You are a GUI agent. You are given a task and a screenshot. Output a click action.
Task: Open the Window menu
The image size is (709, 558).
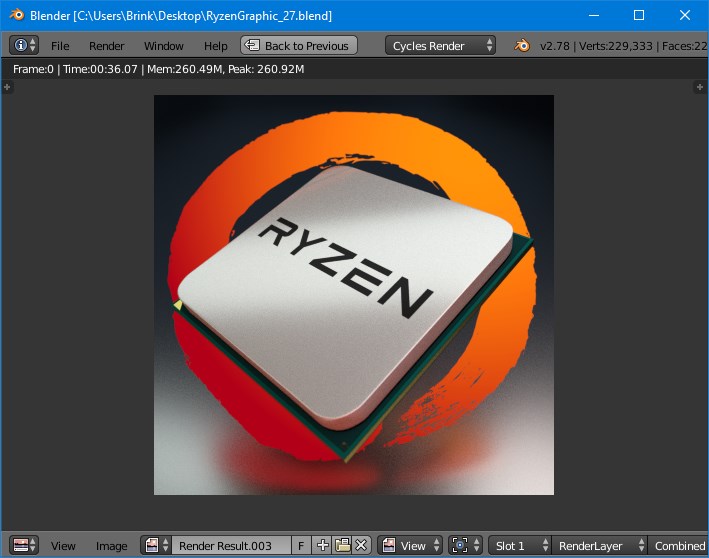pyautogui.click(x=163, y=46)
